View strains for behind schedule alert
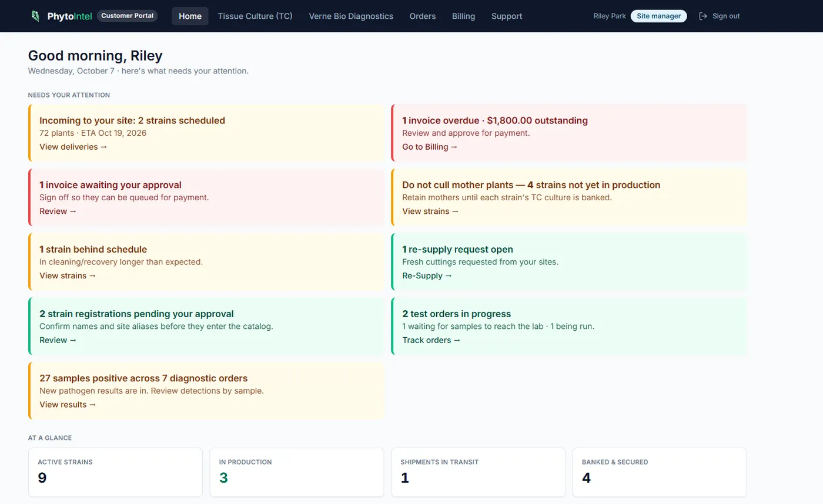The image size is (823, 504). point(68,275)
